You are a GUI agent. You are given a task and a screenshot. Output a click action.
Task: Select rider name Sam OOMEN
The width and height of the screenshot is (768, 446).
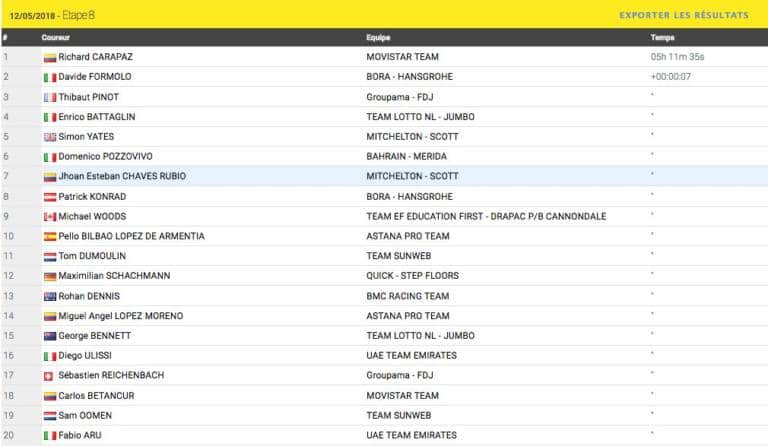point(85,416)
